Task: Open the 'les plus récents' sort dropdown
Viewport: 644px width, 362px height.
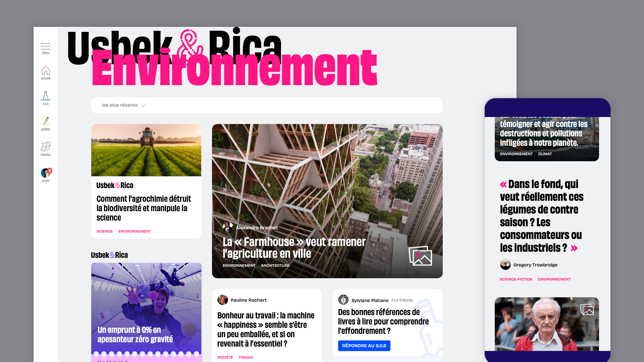Action: pos(267,105)
